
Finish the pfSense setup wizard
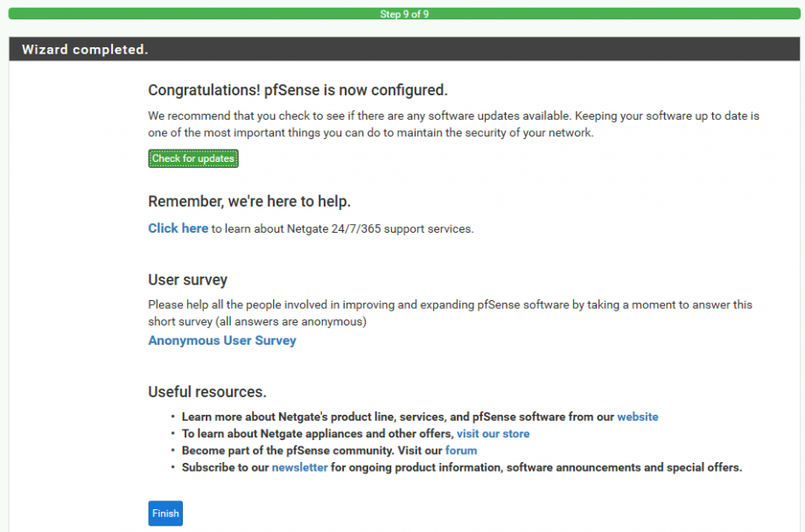point(165,513)
